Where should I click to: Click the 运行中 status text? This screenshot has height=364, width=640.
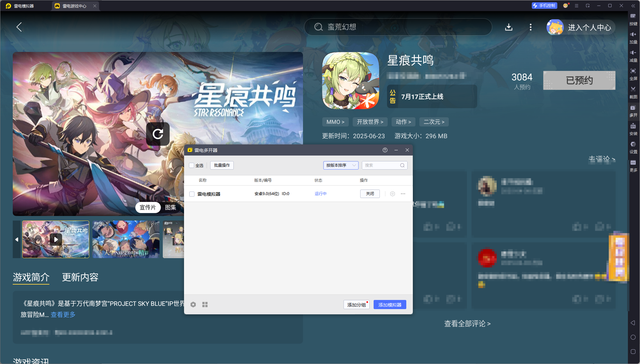point(321,194)
